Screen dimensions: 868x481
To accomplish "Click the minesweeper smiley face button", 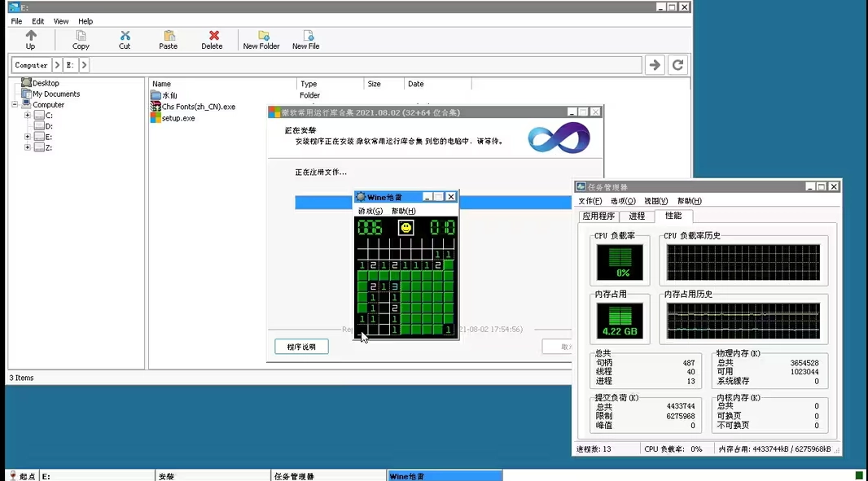I will tap(406, 228).
